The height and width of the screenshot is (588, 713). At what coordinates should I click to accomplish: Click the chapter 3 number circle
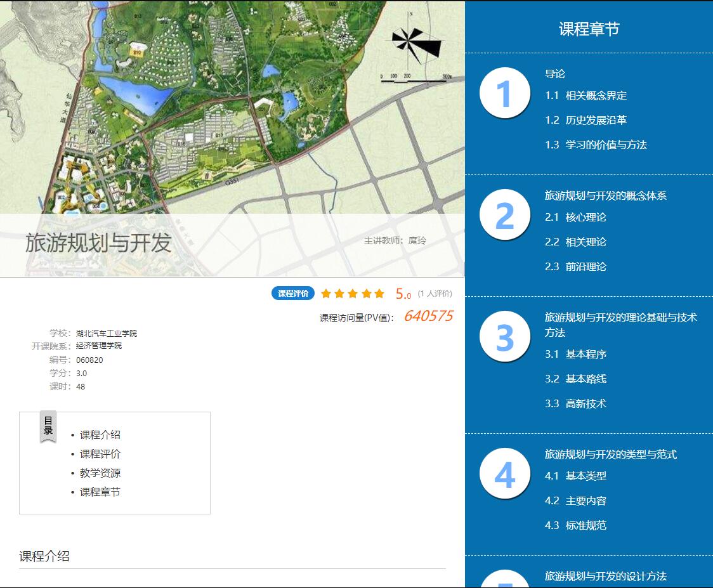coord(504,337)
